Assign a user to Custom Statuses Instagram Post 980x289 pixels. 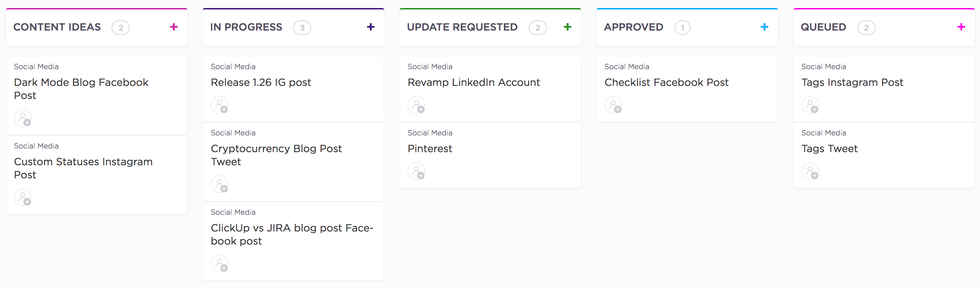(23, 198)
